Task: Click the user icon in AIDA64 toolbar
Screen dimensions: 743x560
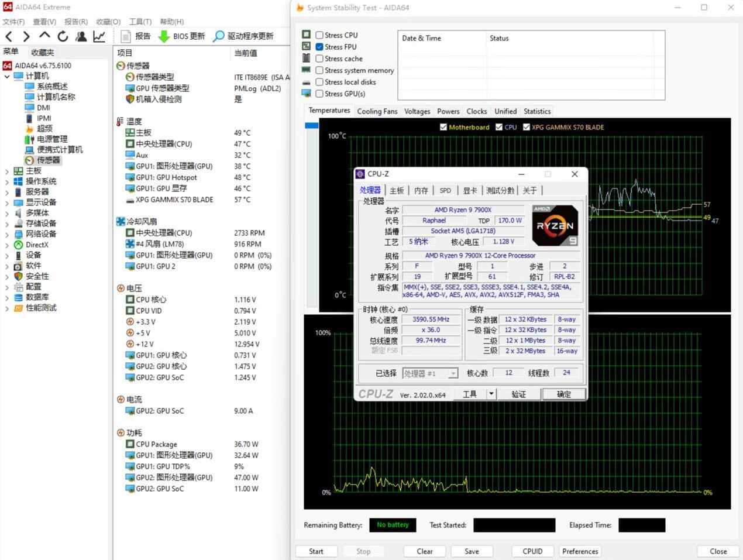Action: click(x=81, y=36)
